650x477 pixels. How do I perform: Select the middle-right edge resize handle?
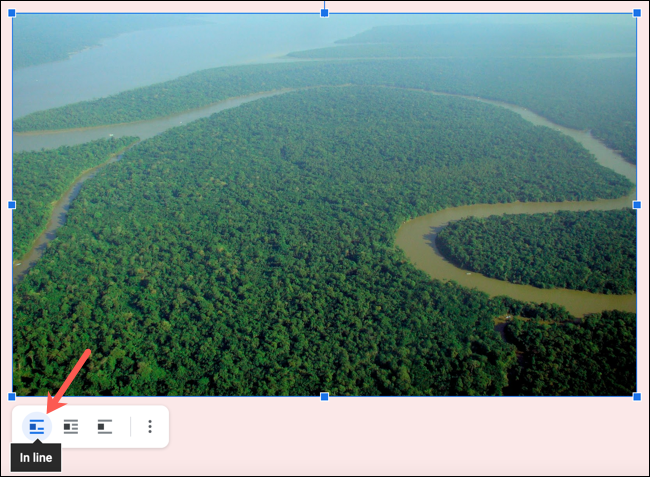637,204
